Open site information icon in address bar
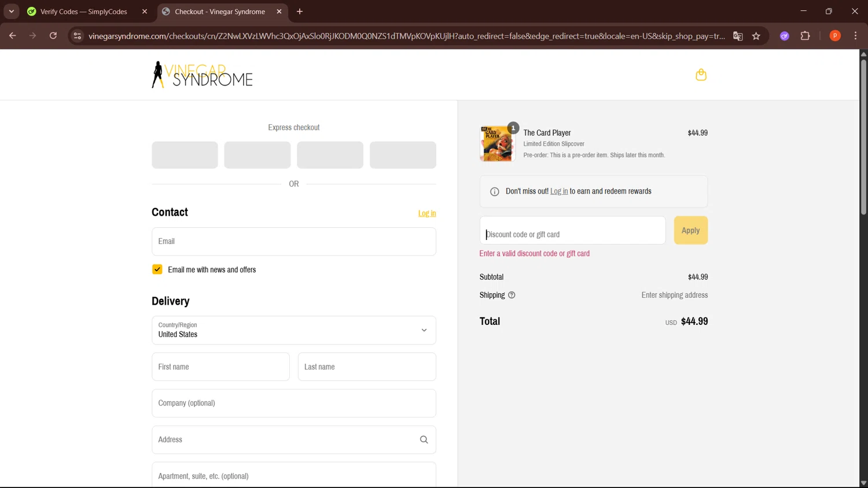The image size is (868, 488). click(x=77, y=36)
